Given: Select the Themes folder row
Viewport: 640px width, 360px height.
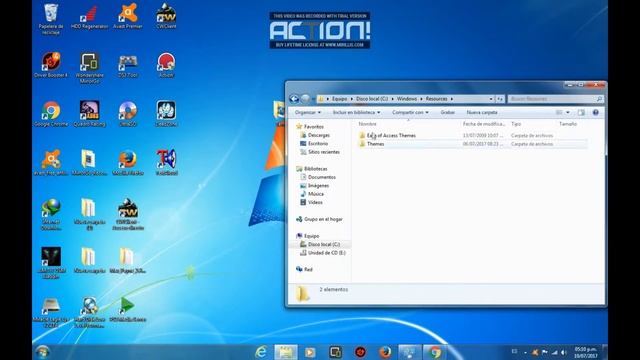Looking at the screenshot, I should tap(473, 144).
